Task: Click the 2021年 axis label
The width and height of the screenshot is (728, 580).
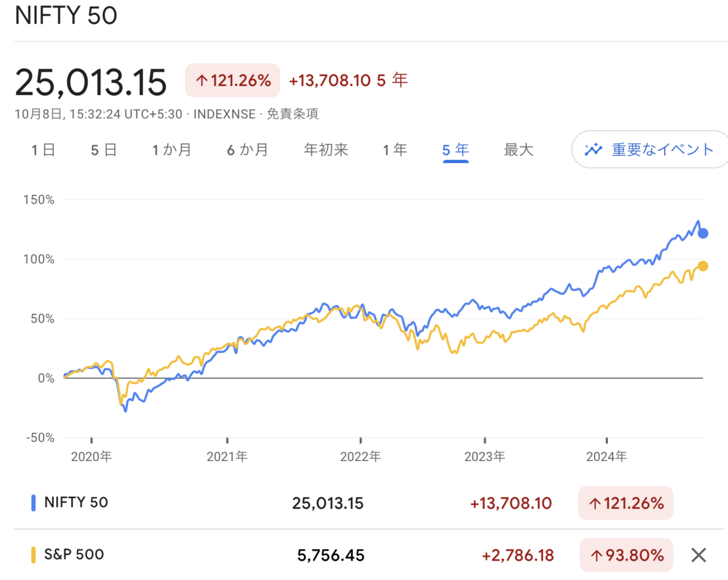Action: [227, 456]
